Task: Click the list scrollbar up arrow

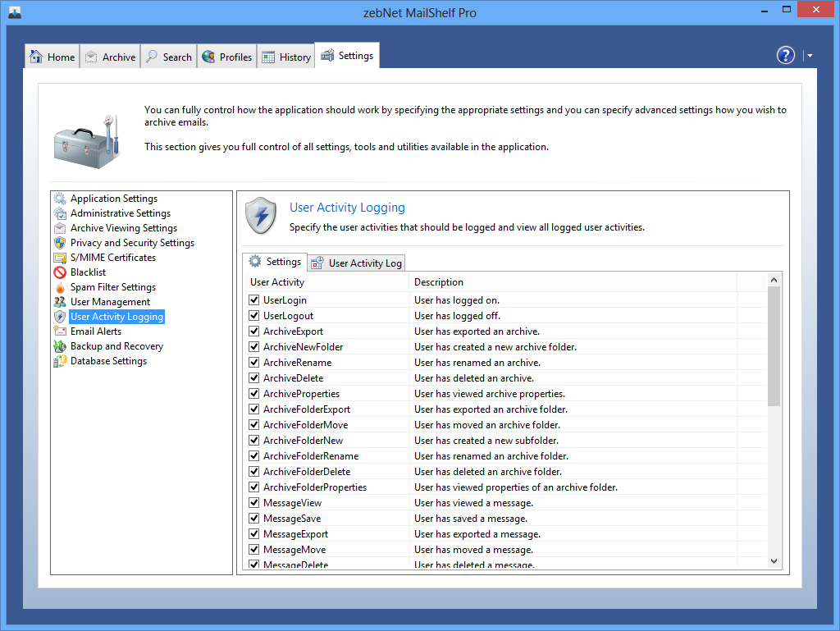Action: 774,281
